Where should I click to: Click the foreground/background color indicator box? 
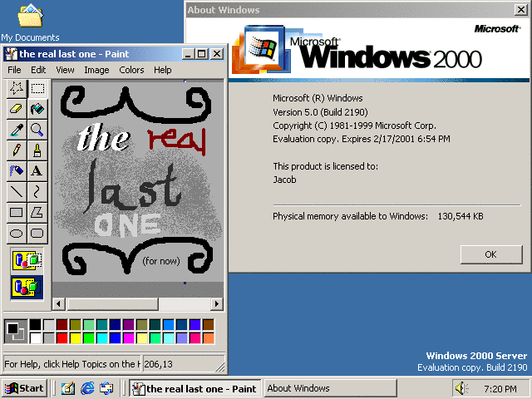tap(16, 332)
